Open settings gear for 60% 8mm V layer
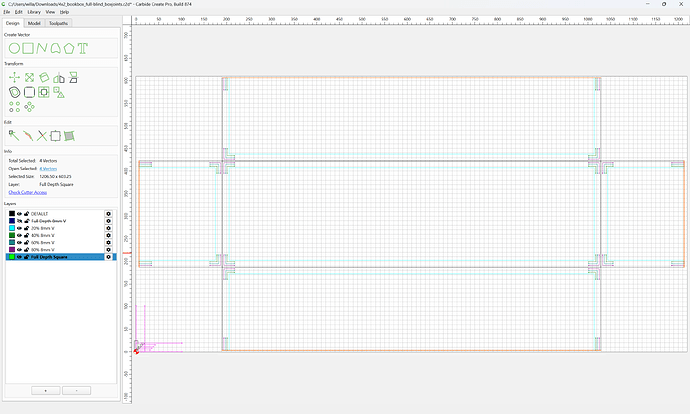The width and height of the screenshot is (690, 414). pos(108,242)
